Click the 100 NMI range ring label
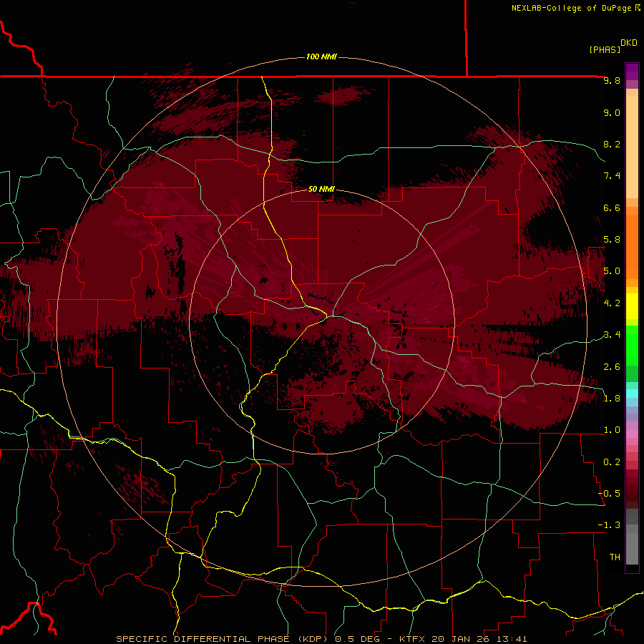The image size is (644, 644). point(321,57)
